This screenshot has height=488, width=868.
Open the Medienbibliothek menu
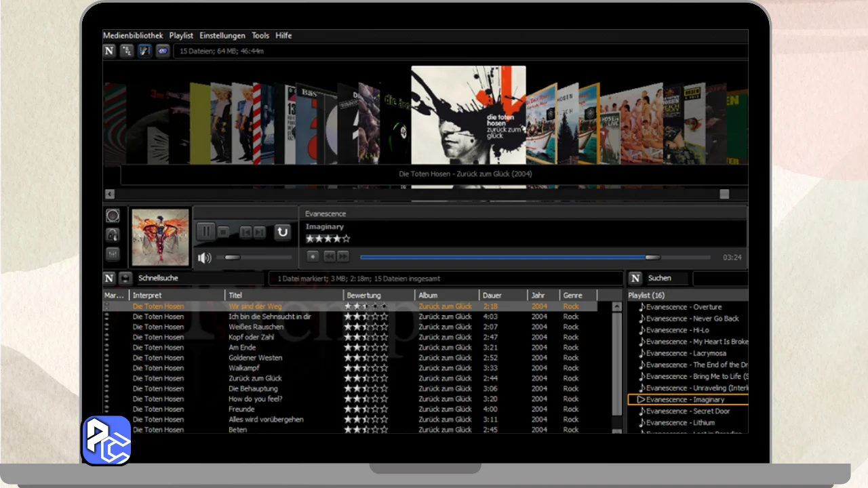133,35
